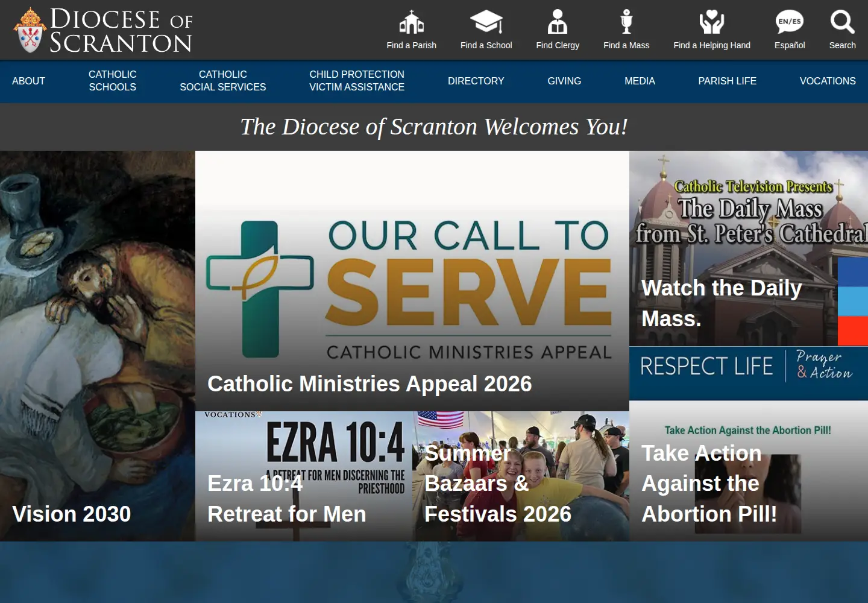Image resolution: width=868 pixels, height=603 pixels.
Task: Click the Giving menu item
Action: pos(564,81)
